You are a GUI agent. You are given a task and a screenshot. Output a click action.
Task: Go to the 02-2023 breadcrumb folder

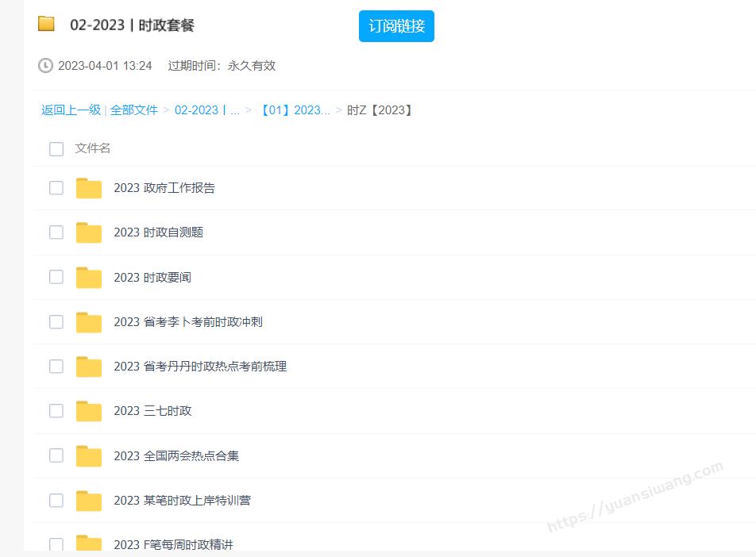[206, 109]
